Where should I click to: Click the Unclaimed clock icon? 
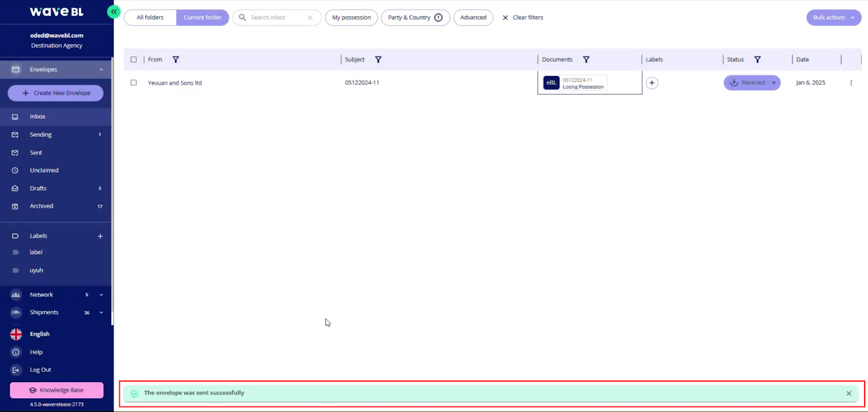[15, 170]
